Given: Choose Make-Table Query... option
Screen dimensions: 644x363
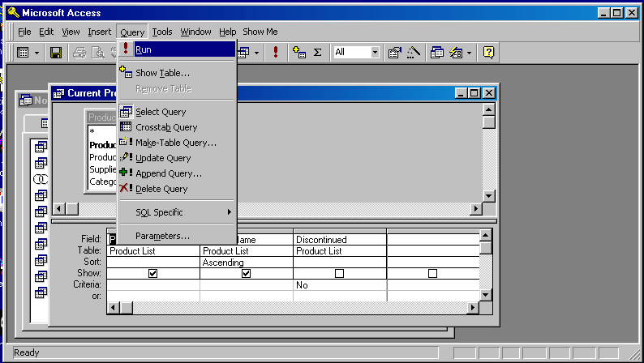Looking at the screenshot, I should click(x=177, y=143).
